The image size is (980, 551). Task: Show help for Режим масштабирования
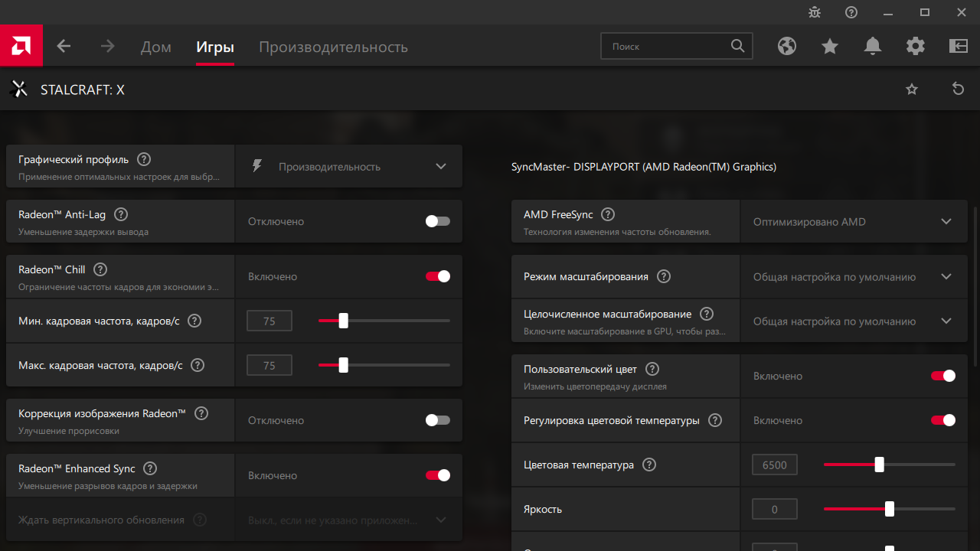[x=664, y=276]
